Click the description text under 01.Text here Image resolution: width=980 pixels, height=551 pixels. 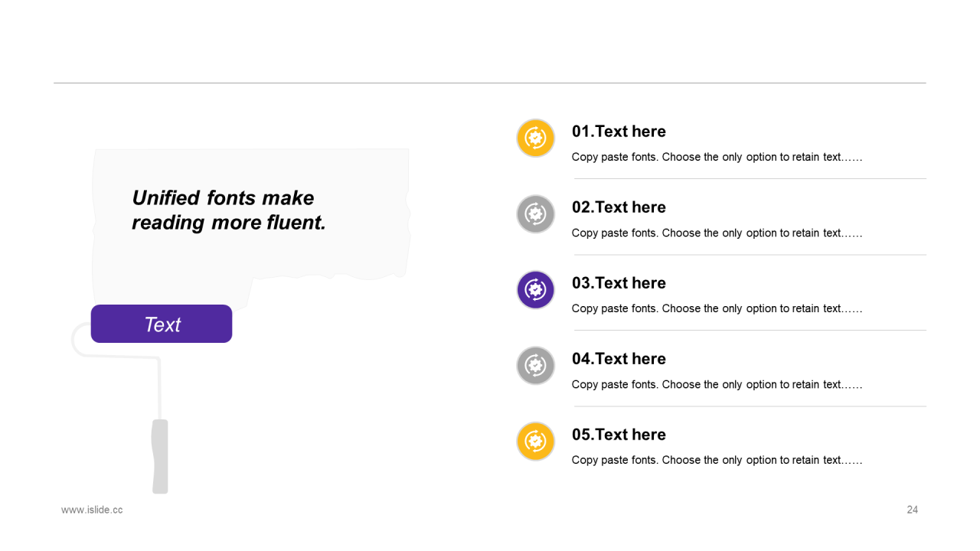(x=717, y=157)
